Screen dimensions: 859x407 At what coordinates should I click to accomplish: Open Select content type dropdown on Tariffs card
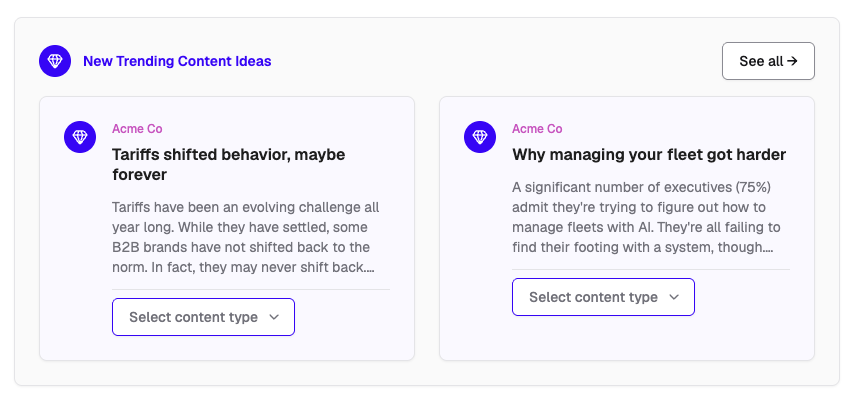[x=203, y=317]
